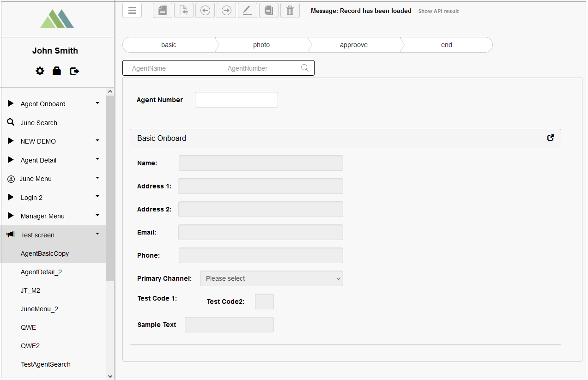Click the play icon beside Agent Onboard
The height and width of the screenshot is (380, 588).
point(11,103)
